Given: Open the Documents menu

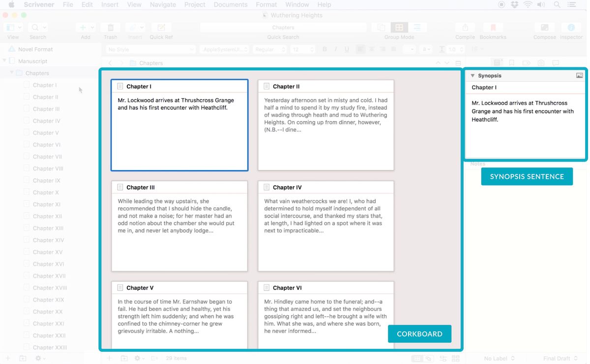Looking at the screenshot, I should click(231, 4).
